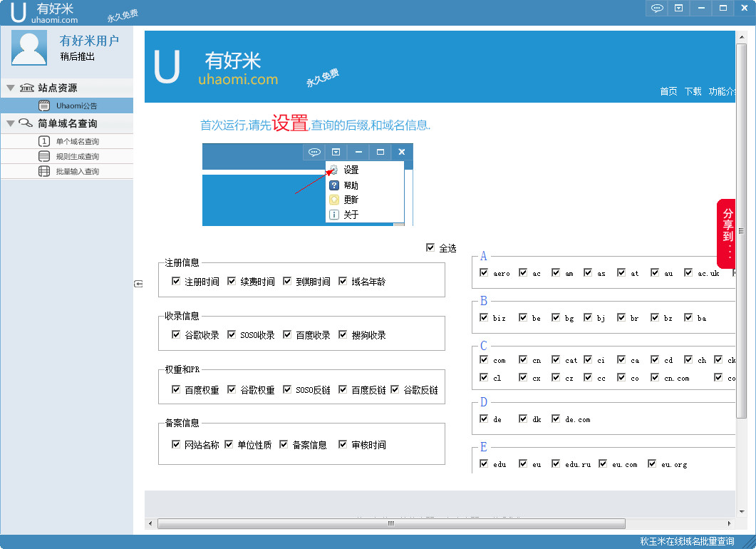Uncheck SOSO收录 option
Viewport: 756px width, 549px height.
(232, 334)
